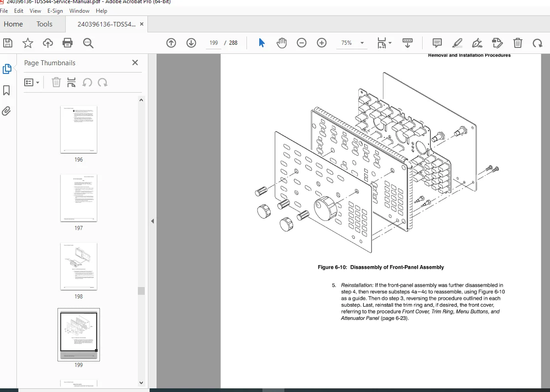Open the File menu
This screenshot has height=392, width=550.
(x=4, y=10)
